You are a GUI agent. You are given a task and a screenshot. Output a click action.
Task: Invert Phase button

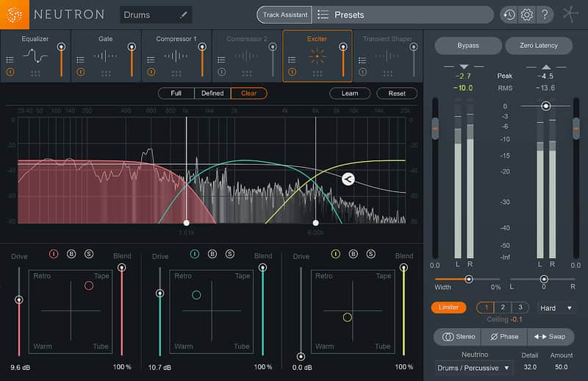pyautogui.click(x=504, y=337)
